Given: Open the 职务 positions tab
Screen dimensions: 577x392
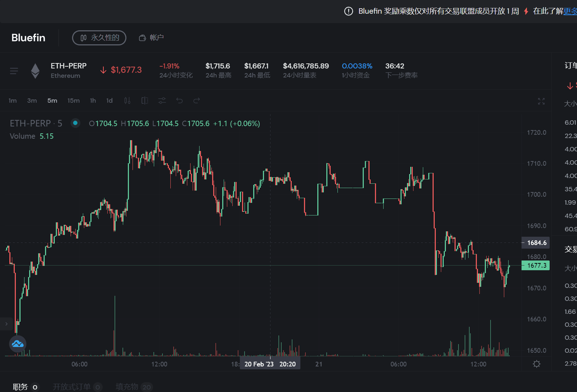Looking at the screenshot, I should [25, 387].
